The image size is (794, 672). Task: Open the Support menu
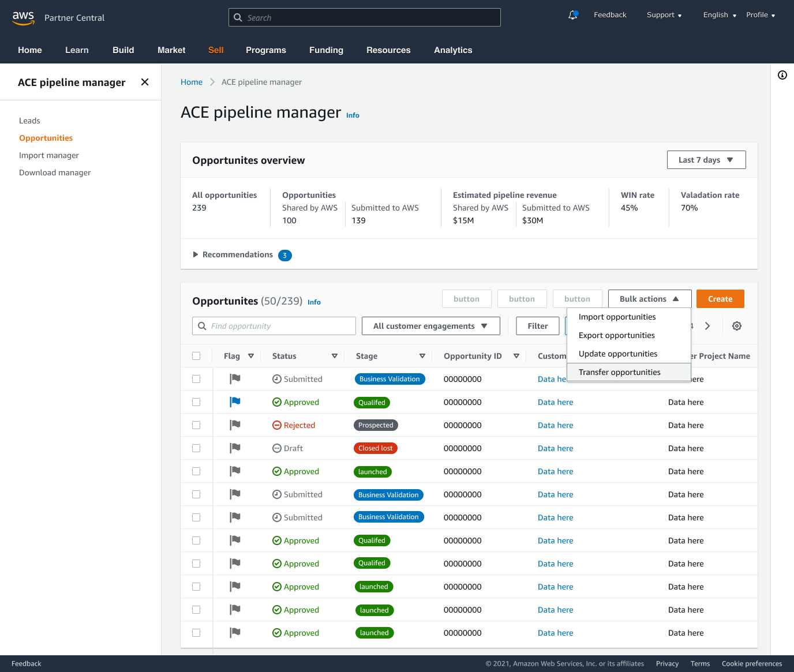(664, 15)
